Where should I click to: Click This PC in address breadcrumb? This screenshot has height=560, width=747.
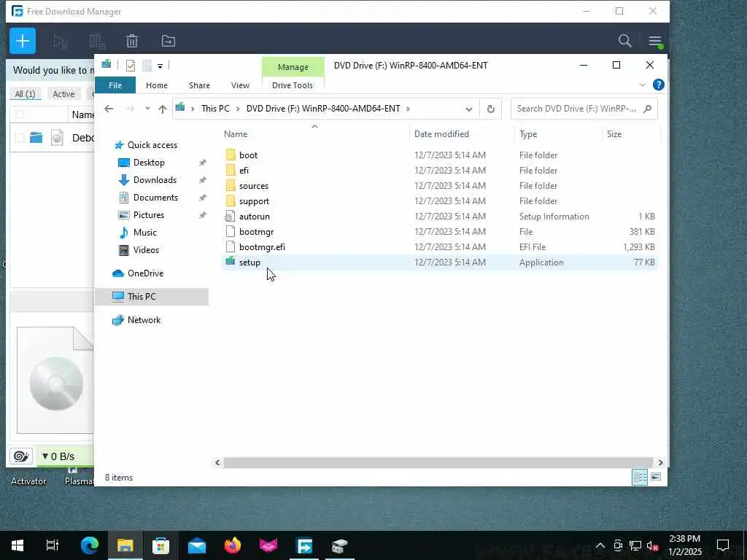point(215,109)
